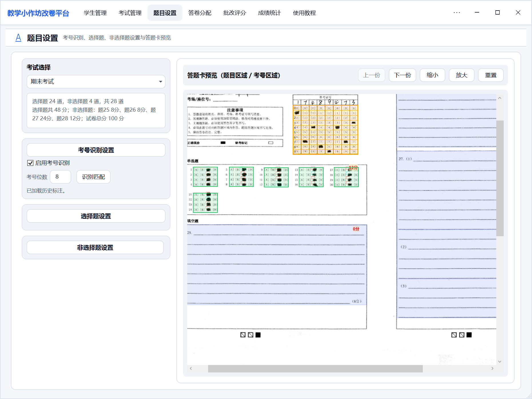Toggle the 启用考号识别 checkbox

(30, 163)
